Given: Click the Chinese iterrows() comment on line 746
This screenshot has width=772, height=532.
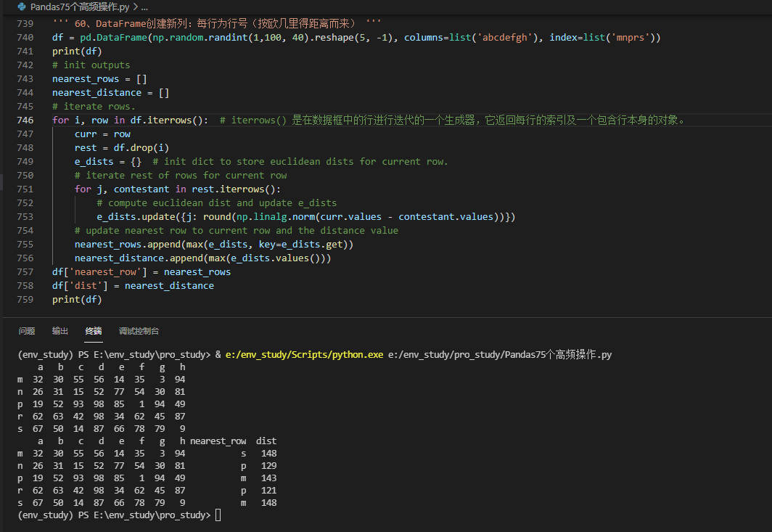Looking at the screenshot, I should (452, 120).
